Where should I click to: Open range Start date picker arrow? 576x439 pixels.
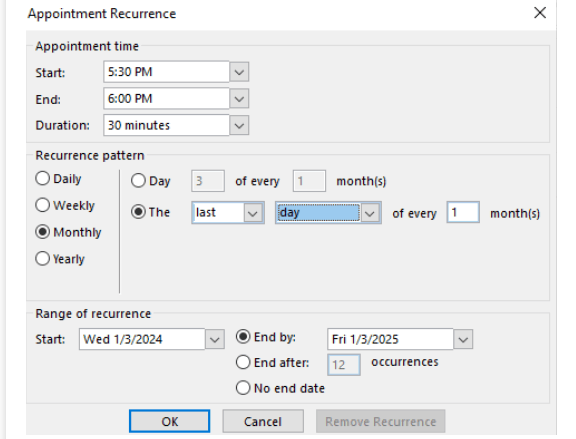coord(215,339)
